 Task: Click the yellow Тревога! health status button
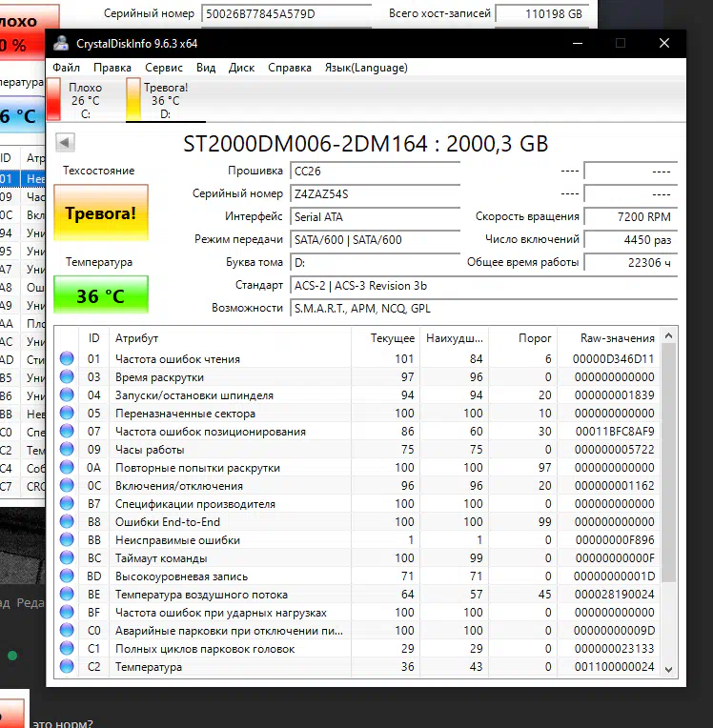tap(101, 213)
